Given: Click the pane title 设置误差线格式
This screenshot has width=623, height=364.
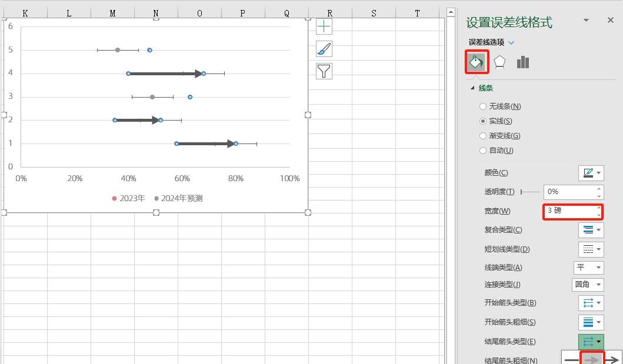Looking at the screenshot, I should (x=509, y=22).
